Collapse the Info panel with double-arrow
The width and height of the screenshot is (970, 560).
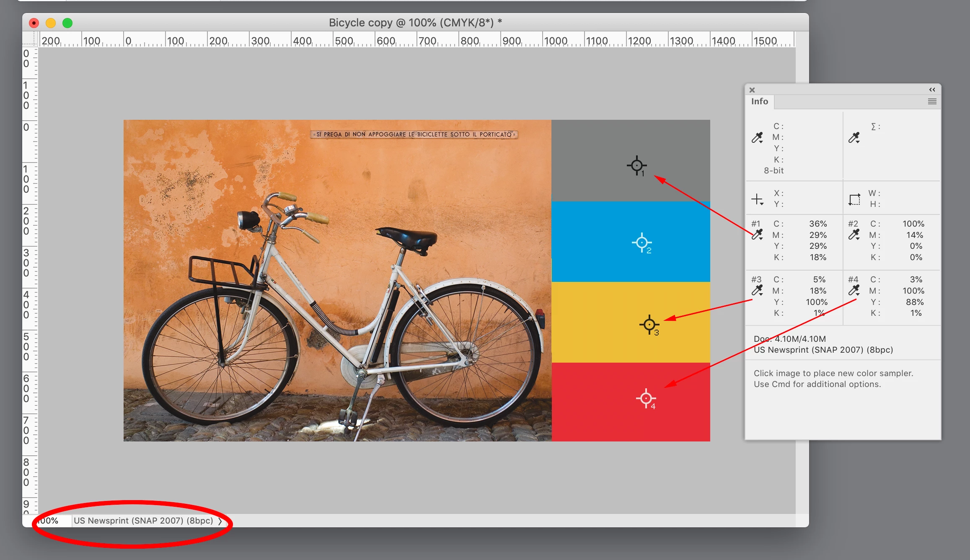pyautogui.click(x=932, y=90)
